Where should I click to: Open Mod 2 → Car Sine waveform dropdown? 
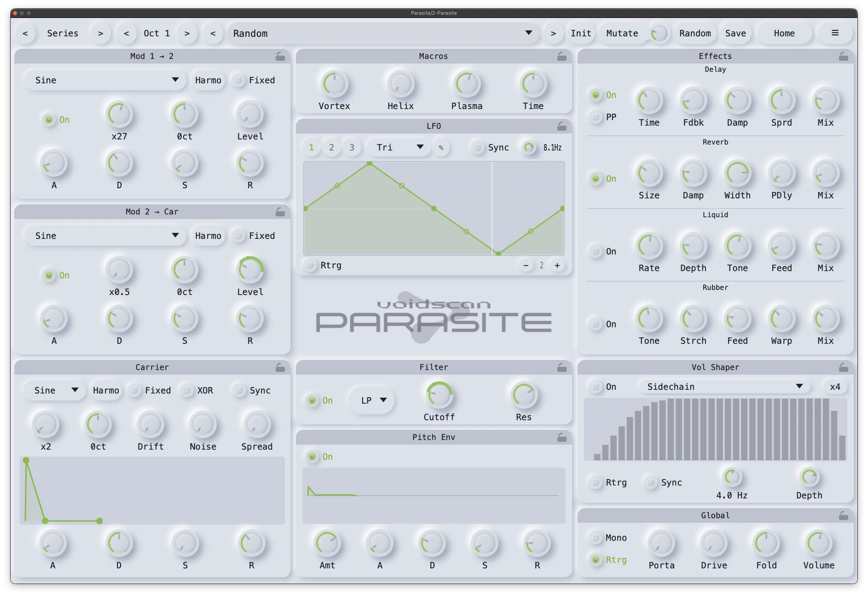[x=105, y=236]
